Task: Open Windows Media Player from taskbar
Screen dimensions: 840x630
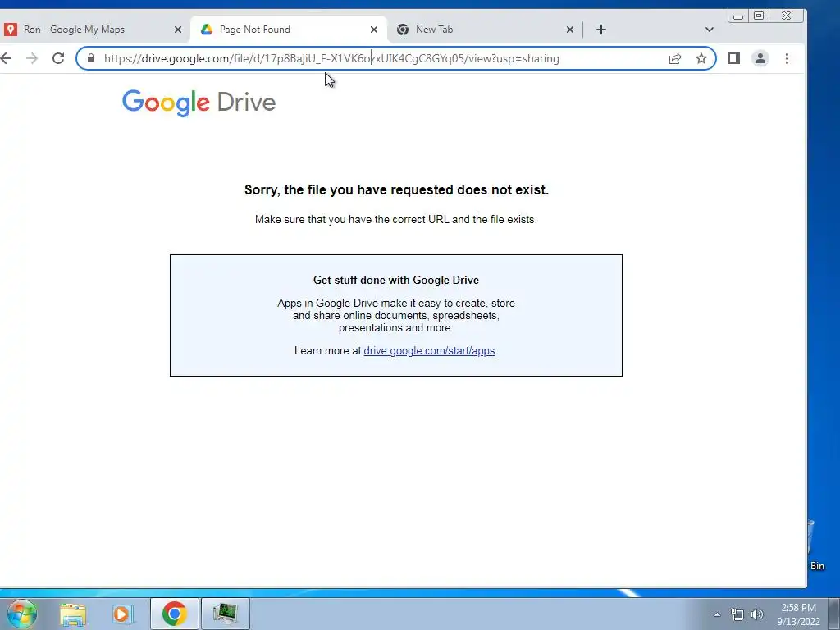Action: click(122, 614)
